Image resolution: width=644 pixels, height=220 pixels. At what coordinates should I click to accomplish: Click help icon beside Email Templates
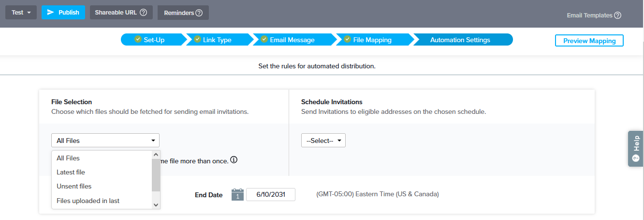[x=617, y=16]
